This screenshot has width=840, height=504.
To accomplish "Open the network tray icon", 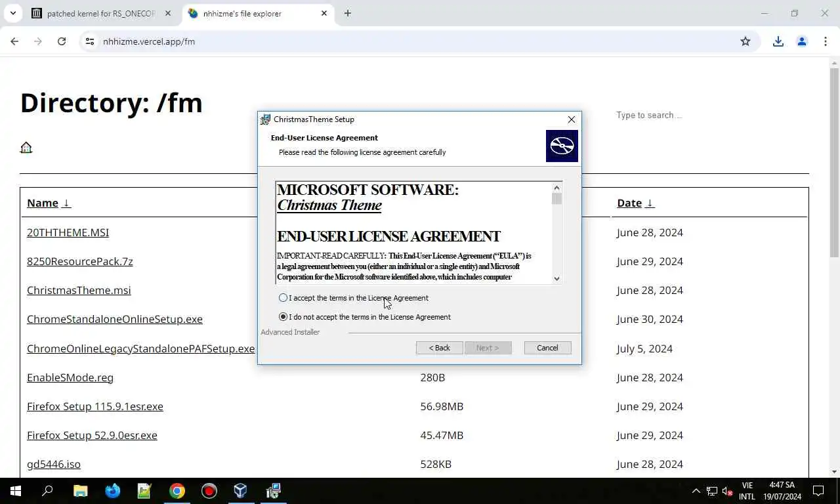I will pyautogui.click(x=711, y=491).
